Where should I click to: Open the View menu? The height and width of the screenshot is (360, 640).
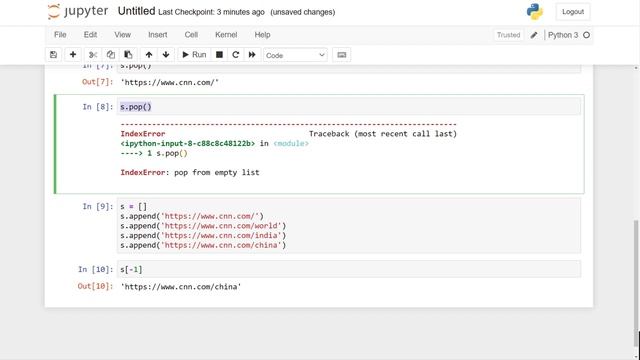[122, 35]
